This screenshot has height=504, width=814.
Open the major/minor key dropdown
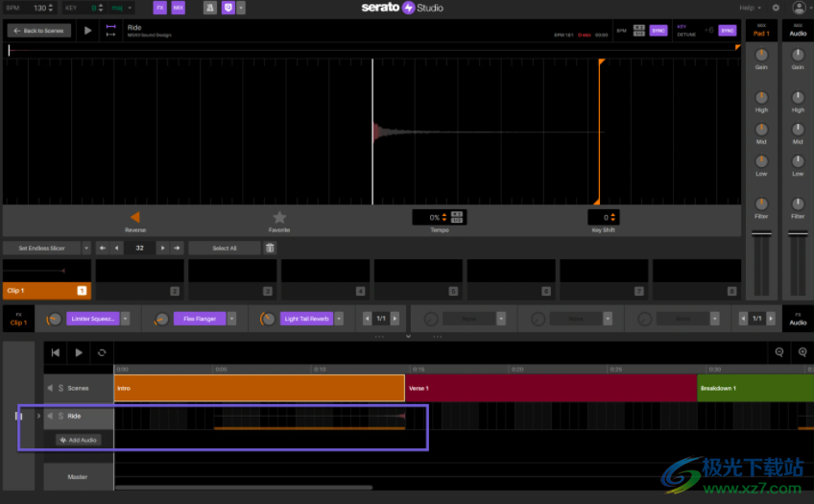tap(122, 8)
